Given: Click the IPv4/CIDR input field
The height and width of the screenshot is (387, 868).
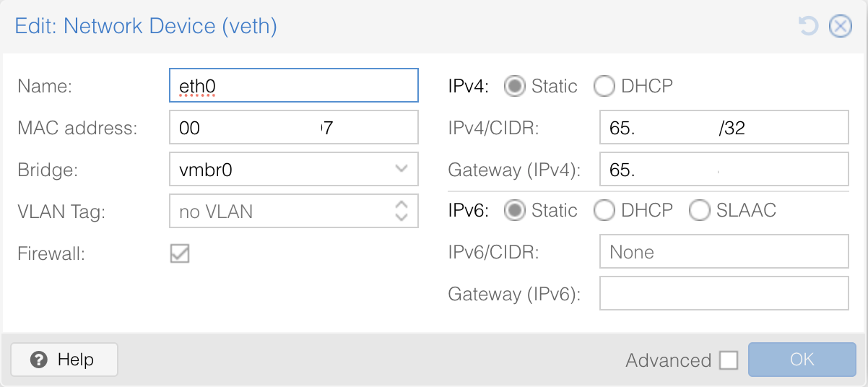Looking at the screenshot, I should 724,129.
